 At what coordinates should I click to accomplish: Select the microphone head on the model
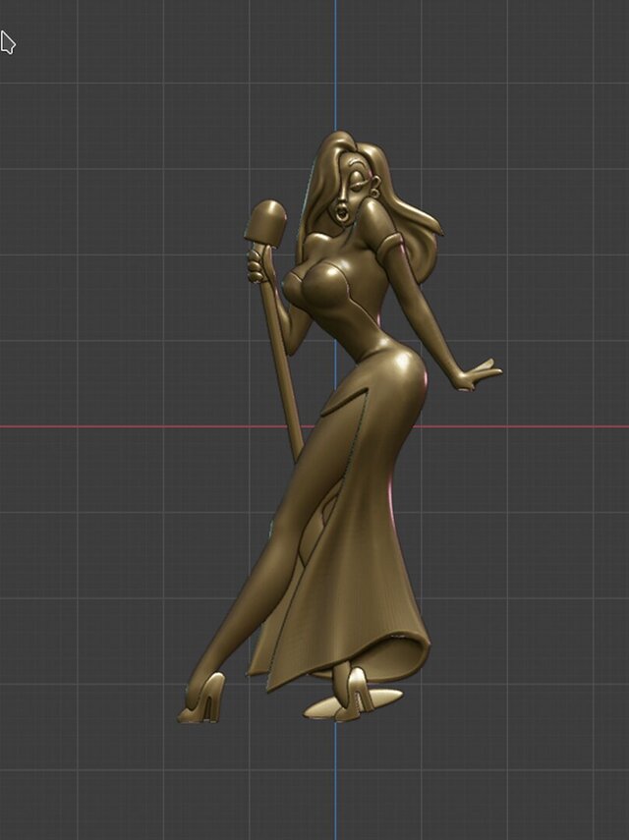(265, 222)
